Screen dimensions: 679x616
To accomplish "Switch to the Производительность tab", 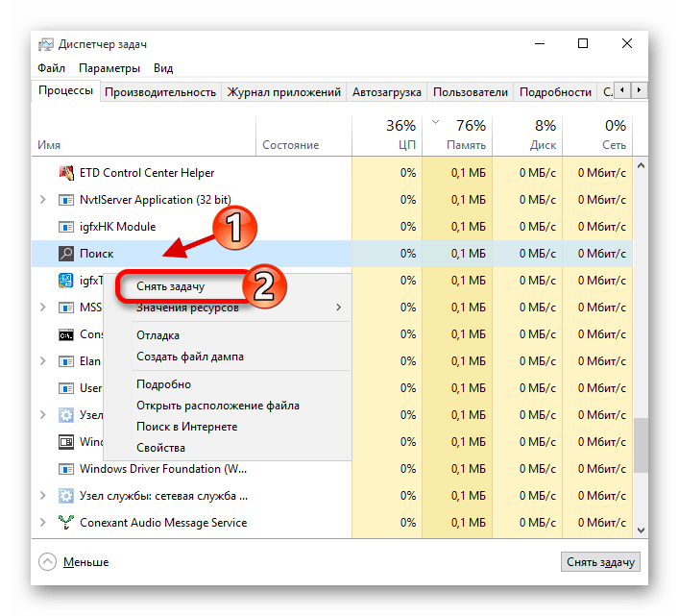I will (160, 92).
